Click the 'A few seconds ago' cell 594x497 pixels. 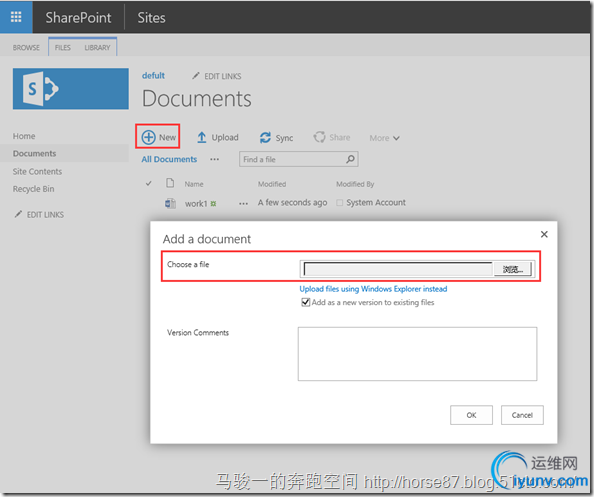[292, 203]
